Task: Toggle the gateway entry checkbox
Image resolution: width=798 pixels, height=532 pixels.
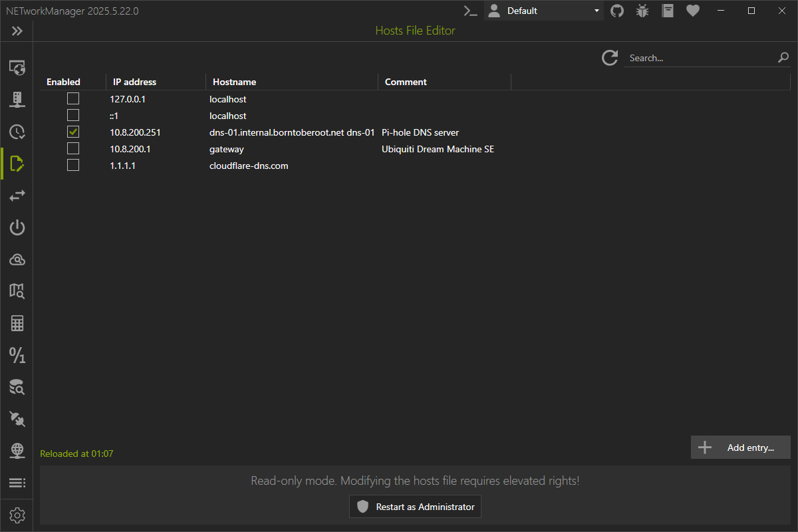Action: click(x=73, y=149)
